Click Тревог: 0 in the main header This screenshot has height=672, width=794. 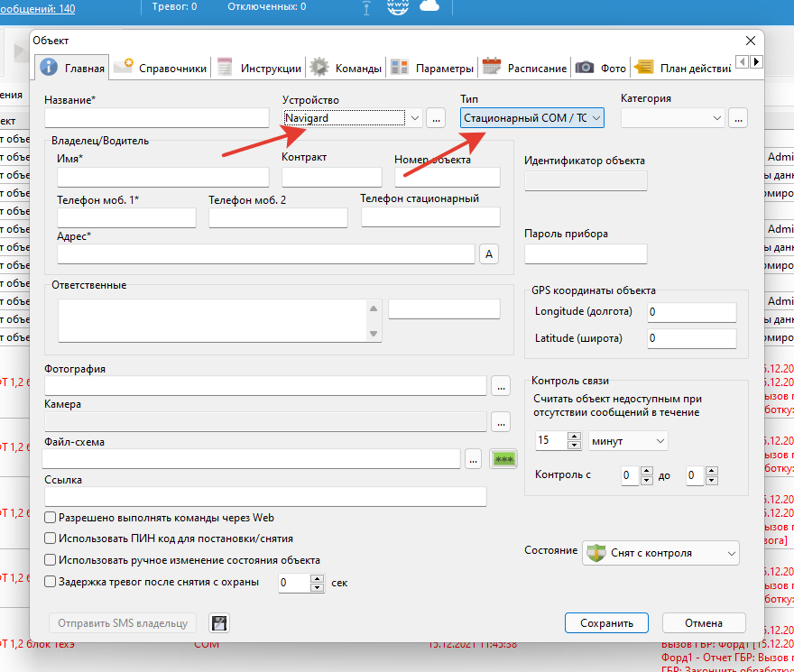[175, 6]
